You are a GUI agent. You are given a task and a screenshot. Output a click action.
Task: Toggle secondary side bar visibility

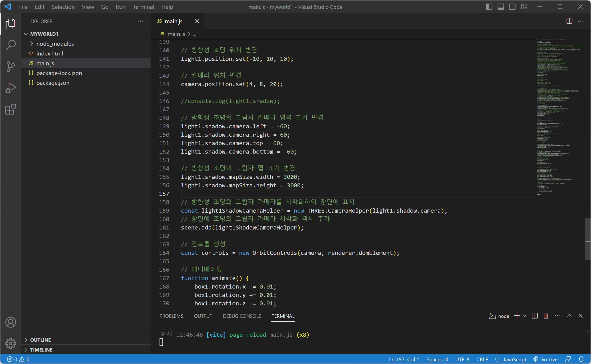pyautogui.click(x=512, y=7)
